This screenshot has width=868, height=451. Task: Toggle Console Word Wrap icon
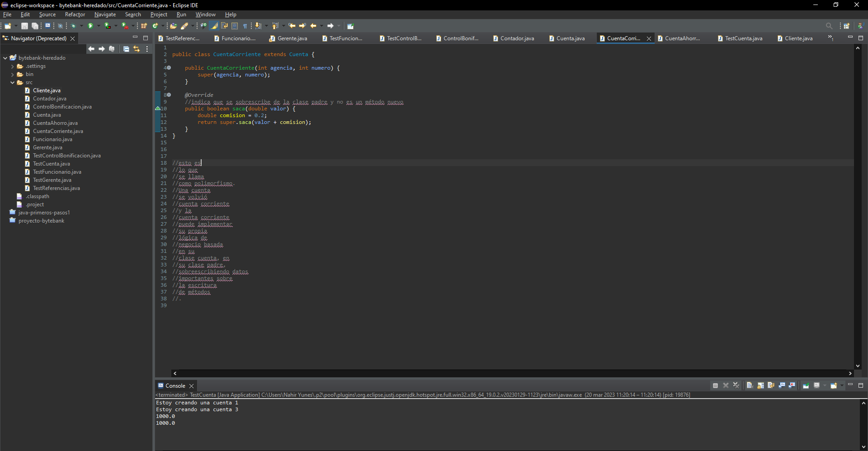tap(771, 385)
